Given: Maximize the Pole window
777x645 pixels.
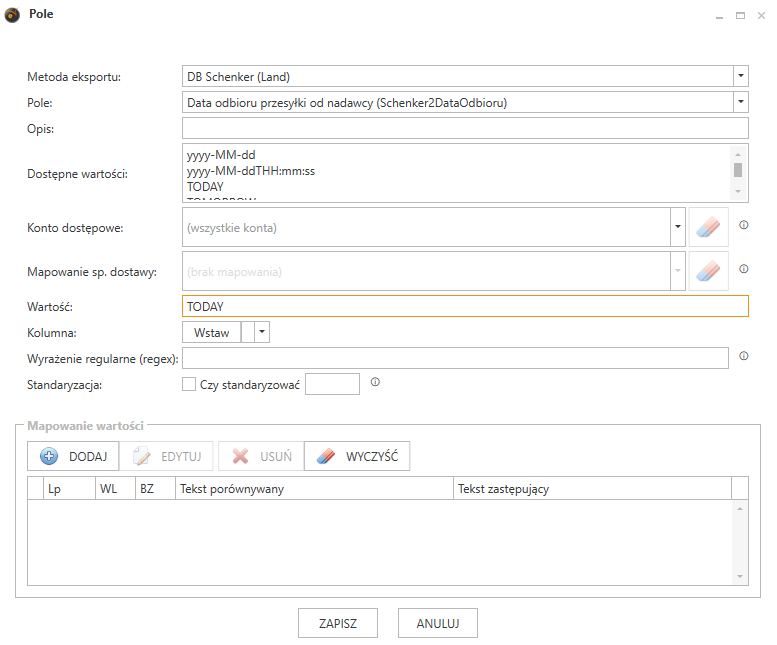Looking at the screenshot, I should (740, 16).
